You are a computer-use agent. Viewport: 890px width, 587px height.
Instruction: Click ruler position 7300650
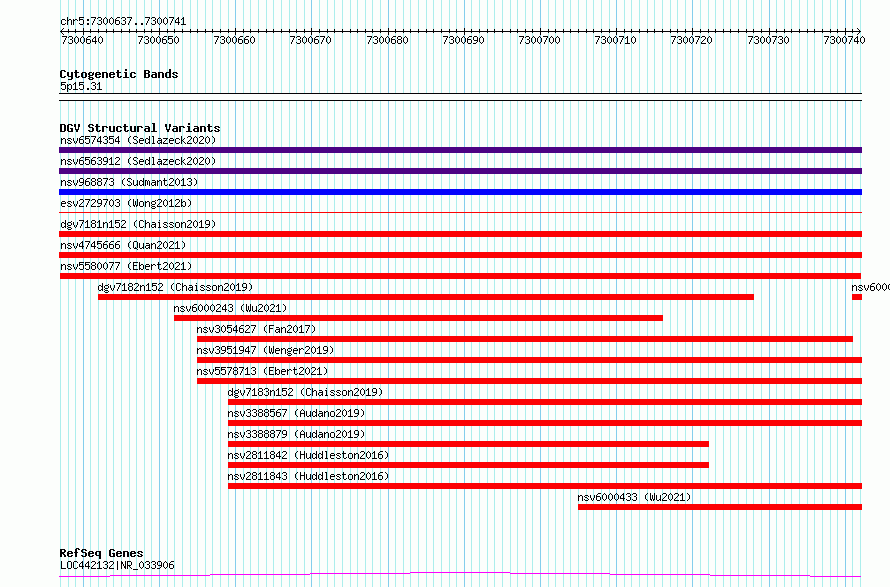click(x=158, y=40)
